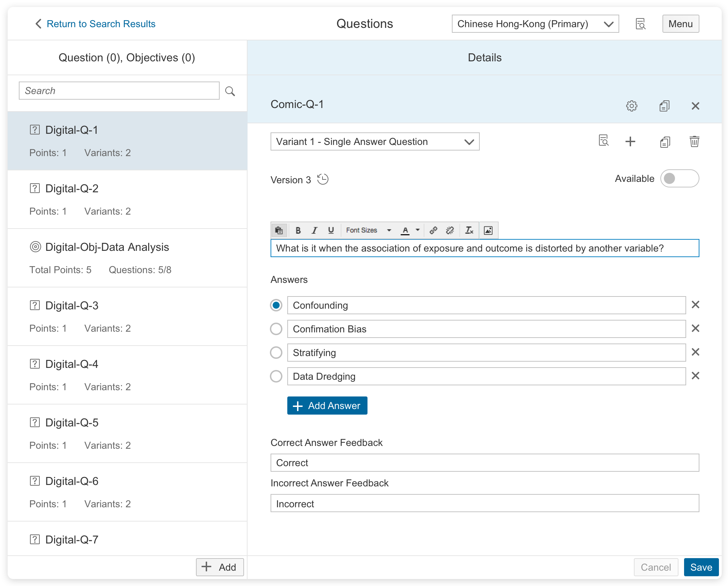Open the Menu in the header
This screenshot has width=728, height=586.
click(x=680, y=24)
